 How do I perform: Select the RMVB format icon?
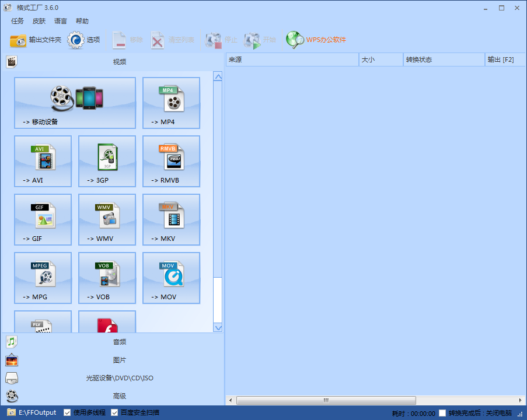click(171, 161)
